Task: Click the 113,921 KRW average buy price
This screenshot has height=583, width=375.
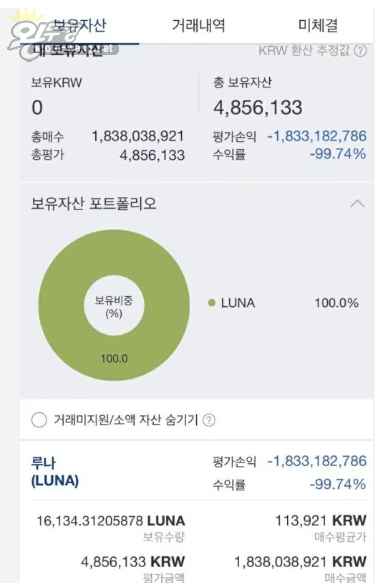Action: pos(321,520)
